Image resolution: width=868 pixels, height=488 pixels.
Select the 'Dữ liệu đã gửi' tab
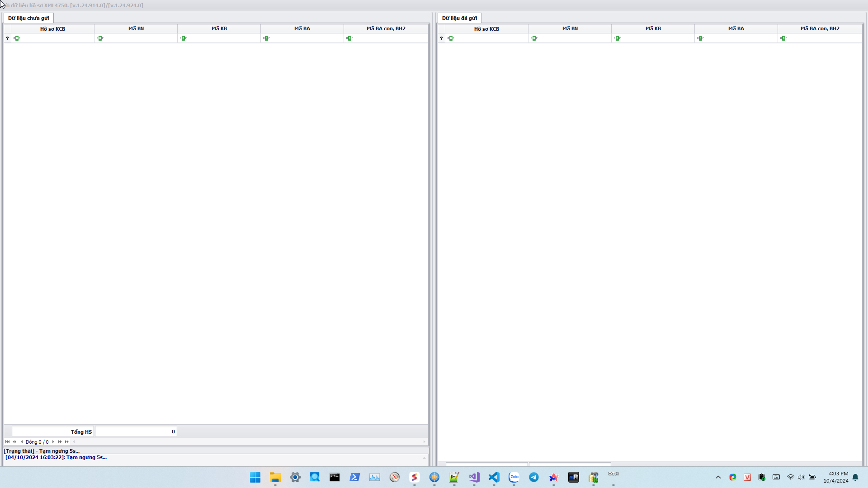click(459, 18)
